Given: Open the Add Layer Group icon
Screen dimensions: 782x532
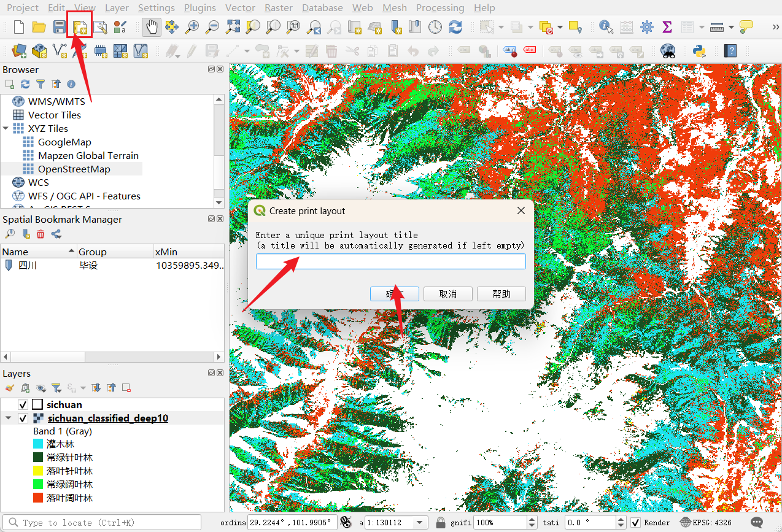Looking at the screenshot, I should (25, 388).
